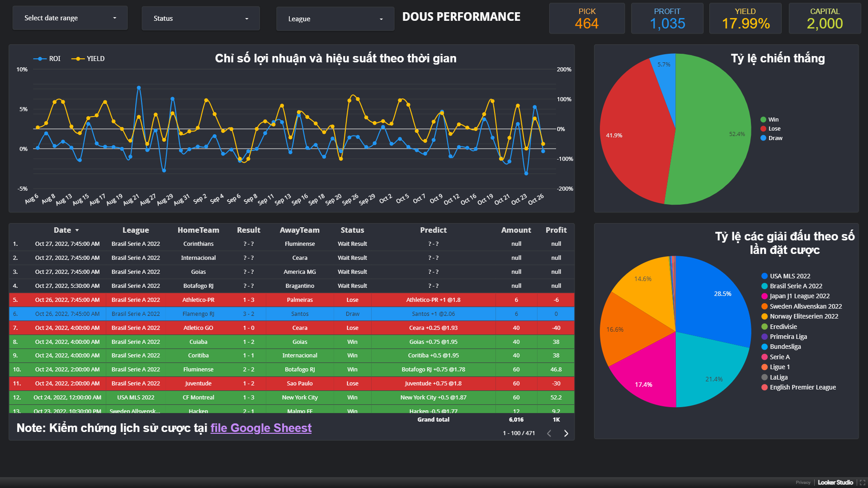Go to next table page arrow
The image size is (868, 488).
[566, 433]
